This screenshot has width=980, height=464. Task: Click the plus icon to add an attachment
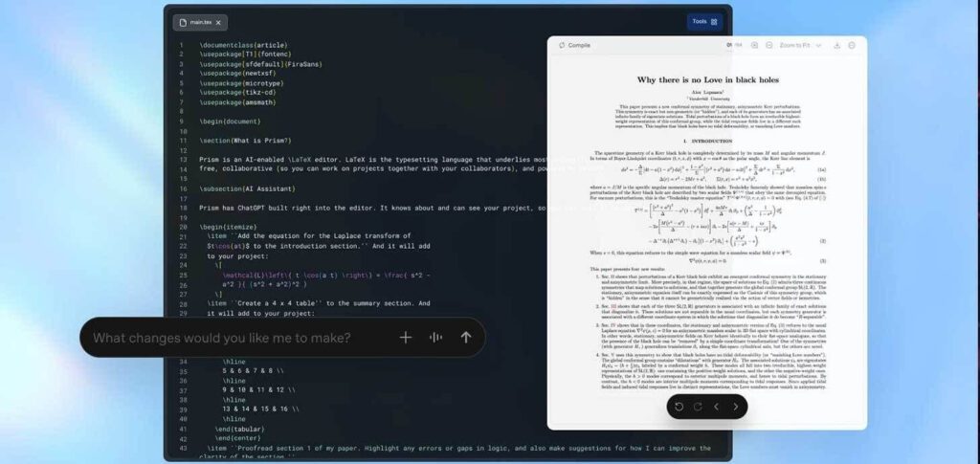click(x=406, y=338)
